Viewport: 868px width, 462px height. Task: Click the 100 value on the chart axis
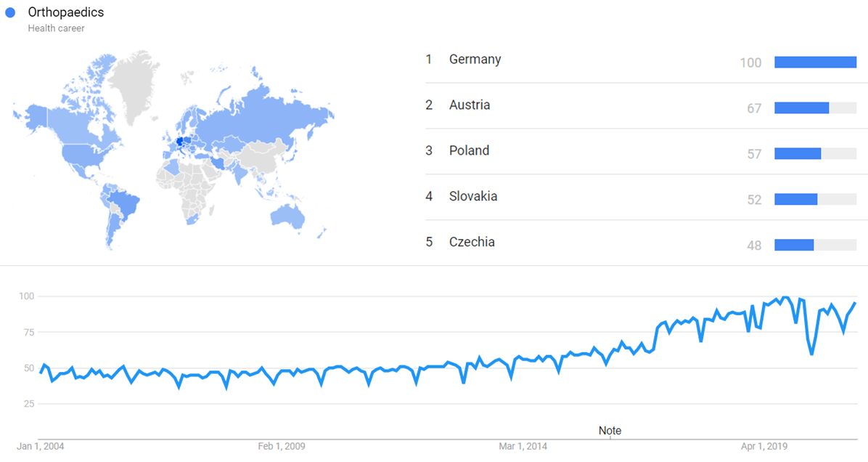point(26,296)
